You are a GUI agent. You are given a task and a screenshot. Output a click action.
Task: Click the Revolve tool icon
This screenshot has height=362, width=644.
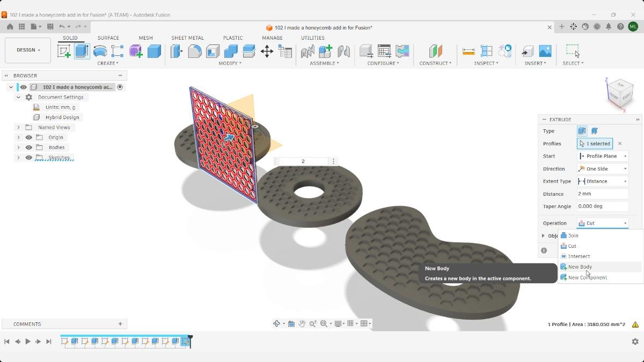(x=100, y=51)
